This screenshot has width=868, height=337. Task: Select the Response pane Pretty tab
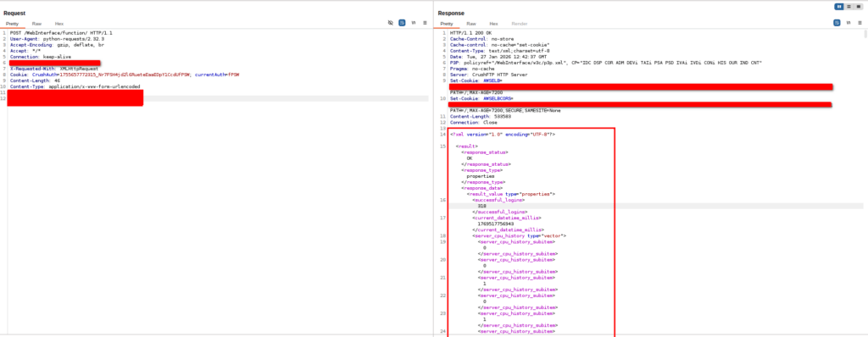point(447,24)
